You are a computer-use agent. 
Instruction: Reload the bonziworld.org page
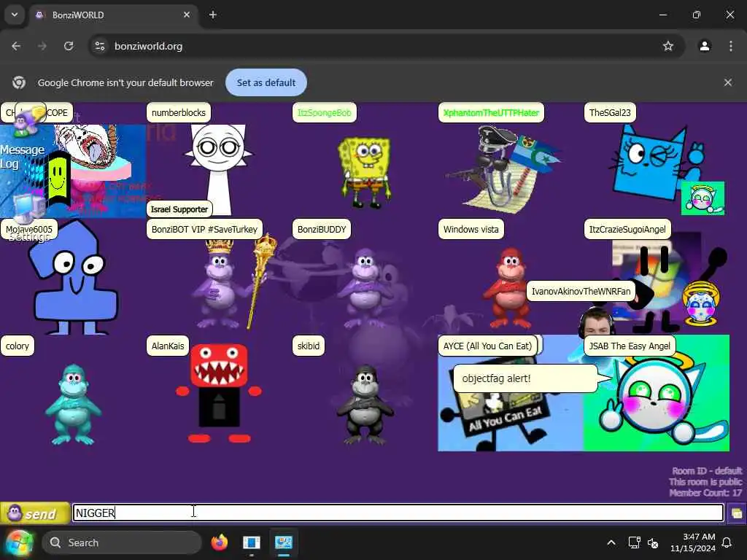point(69,46)
